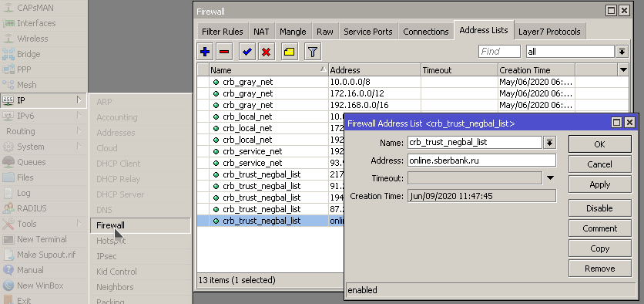Click the blue plus Add button

pos(205,52)
